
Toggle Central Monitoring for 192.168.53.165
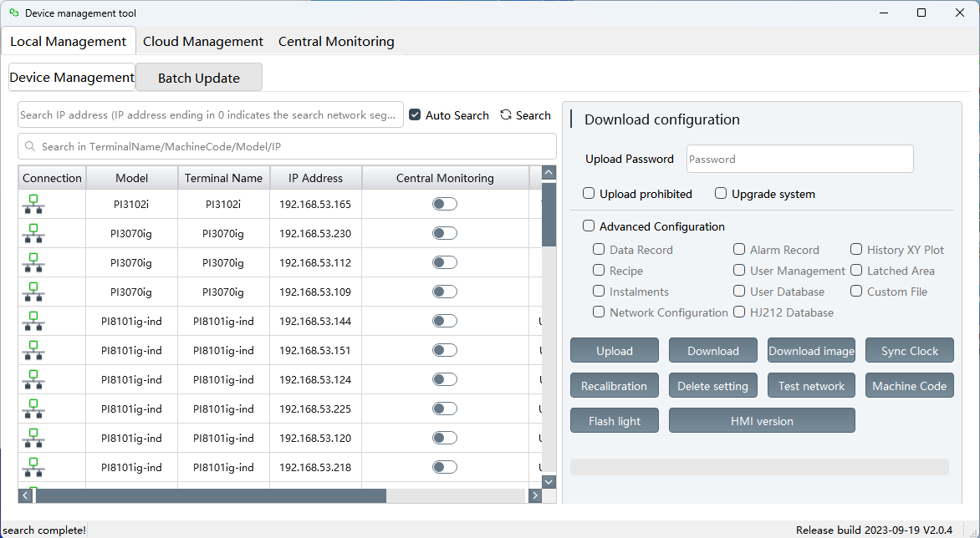click(x=445, y=204)
